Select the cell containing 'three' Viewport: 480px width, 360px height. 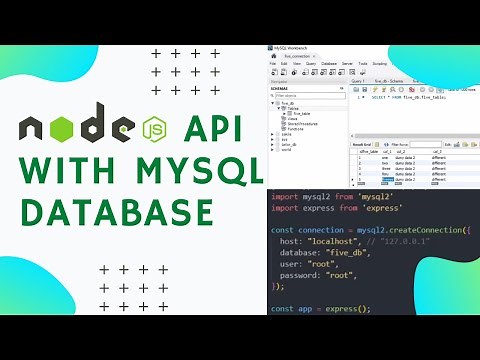click(x=387, y=169)
